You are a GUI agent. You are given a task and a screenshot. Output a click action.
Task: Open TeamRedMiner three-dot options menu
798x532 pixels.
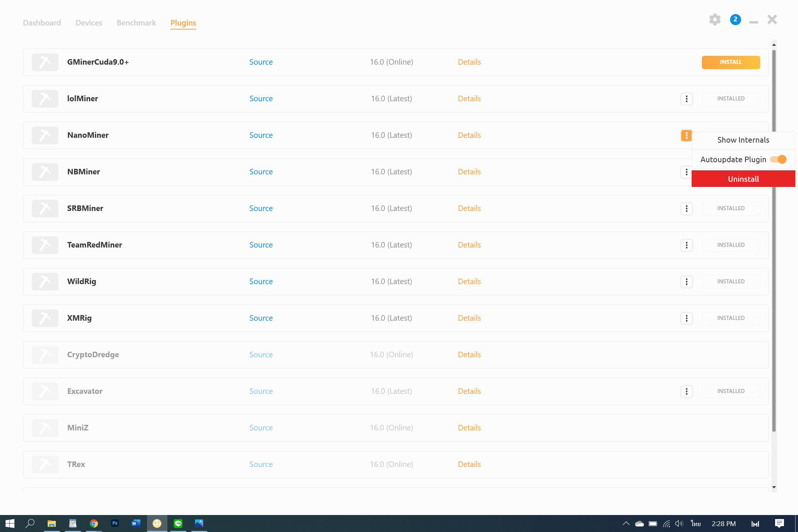(x=686, y=245)
